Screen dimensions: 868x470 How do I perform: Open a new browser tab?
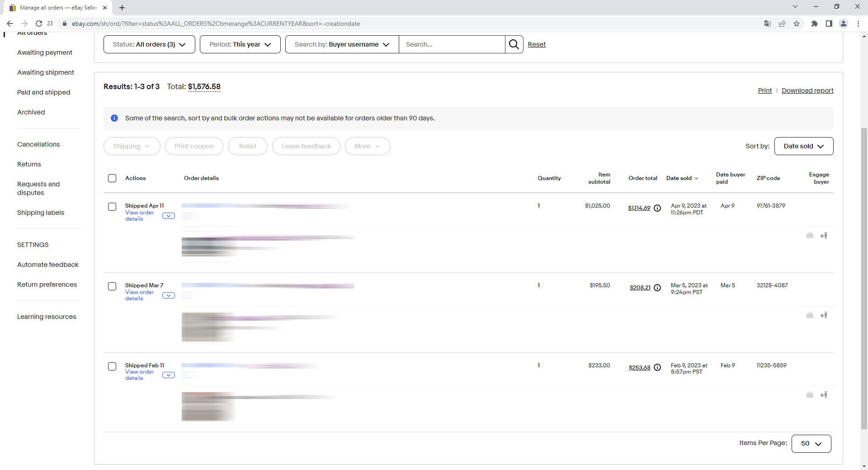[x=122, y=8]
